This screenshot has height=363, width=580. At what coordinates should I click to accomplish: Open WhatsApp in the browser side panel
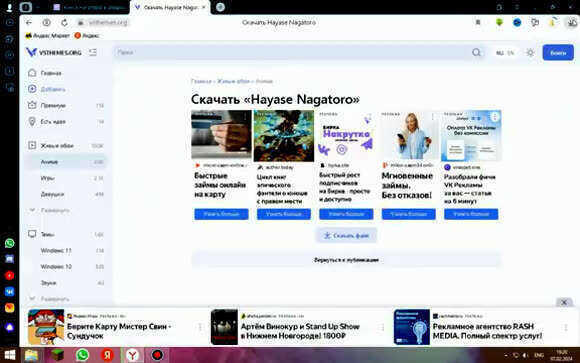10,243
